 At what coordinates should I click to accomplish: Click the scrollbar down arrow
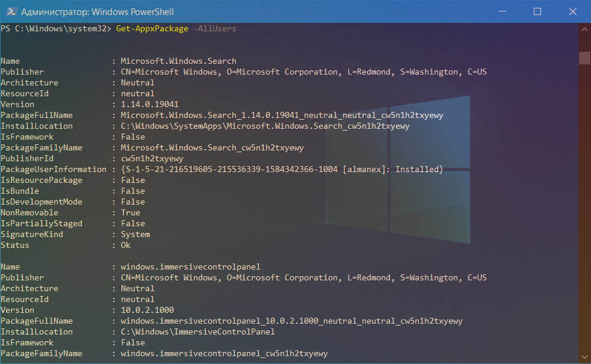coord(584,357)
